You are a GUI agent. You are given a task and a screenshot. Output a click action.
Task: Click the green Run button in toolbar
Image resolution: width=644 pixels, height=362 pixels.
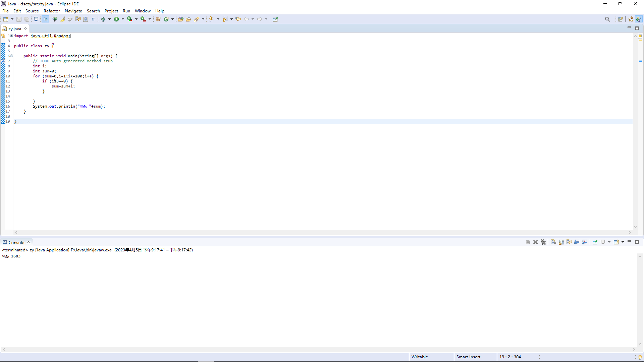[x=116, y=19]
